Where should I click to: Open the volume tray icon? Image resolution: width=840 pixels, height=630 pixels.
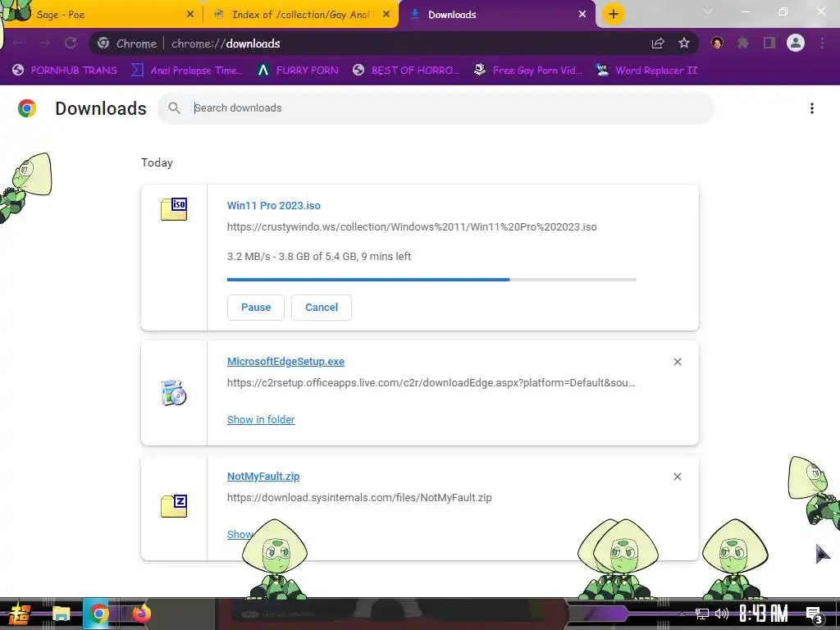[x=722, y=614]
